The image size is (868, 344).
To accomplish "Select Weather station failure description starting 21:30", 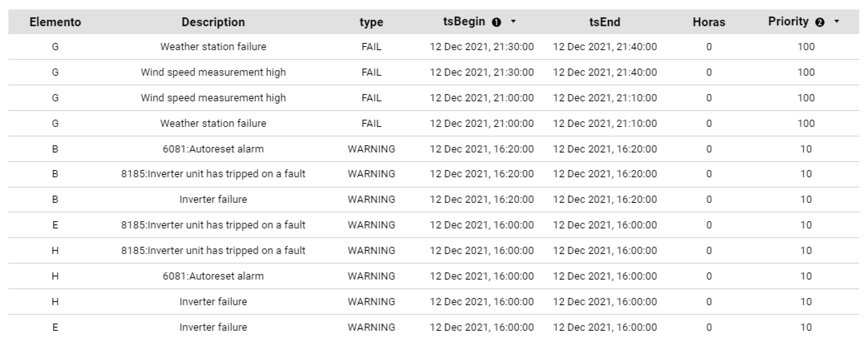I will click(213, 47).
